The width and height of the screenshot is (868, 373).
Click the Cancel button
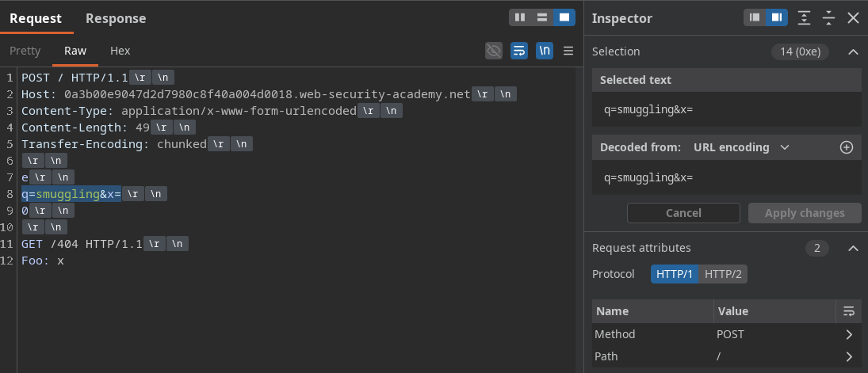(683, 213)
